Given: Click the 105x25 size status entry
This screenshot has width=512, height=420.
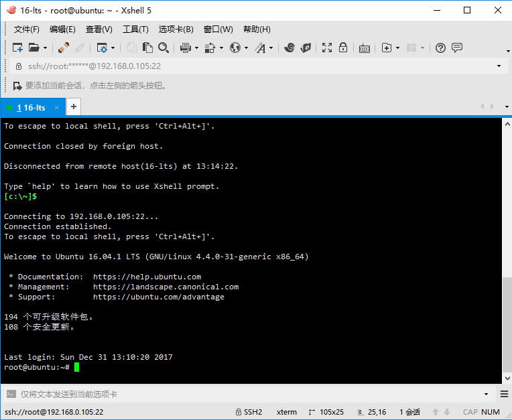Looking at the screenshot, I should pyautogui.click(x=326, y=412).
